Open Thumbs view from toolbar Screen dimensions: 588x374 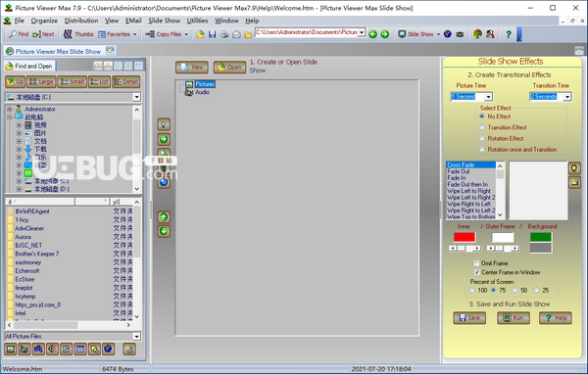78,34
